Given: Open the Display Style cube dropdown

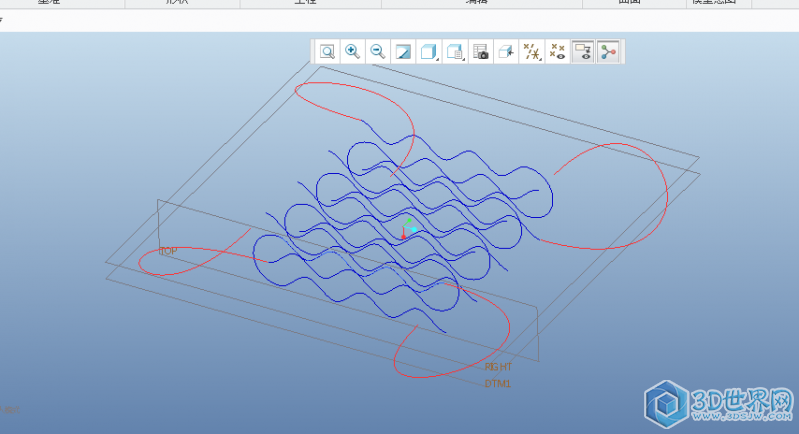Looking at the screenshot, I should click(x=429, y=51).
